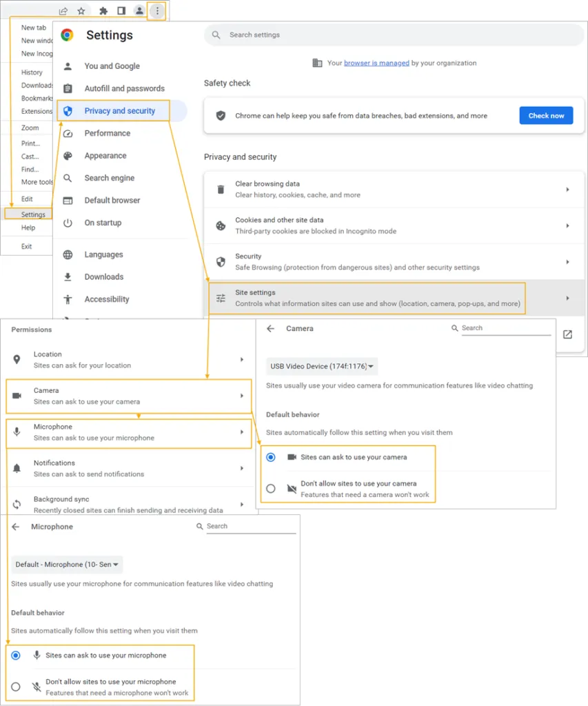Open Performance in the settings sidebar
The image size is (588, 706).
coord(107,133)
